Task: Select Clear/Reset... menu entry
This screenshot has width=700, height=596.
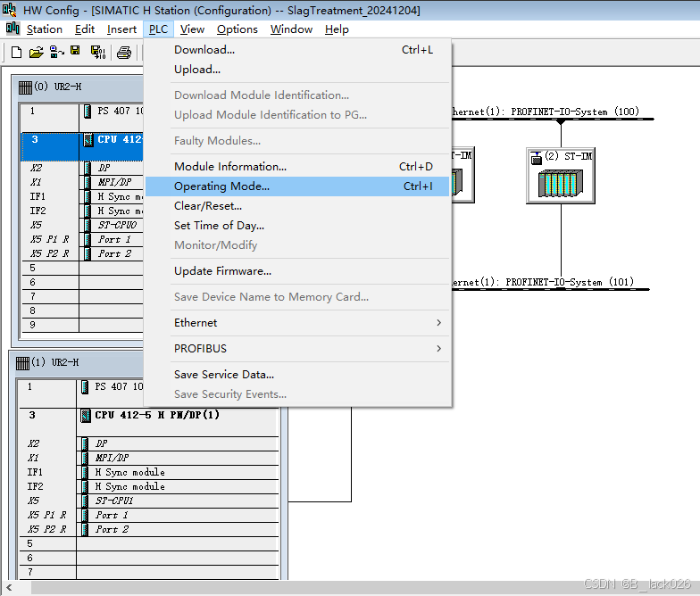Action: (x=296, y=205)
